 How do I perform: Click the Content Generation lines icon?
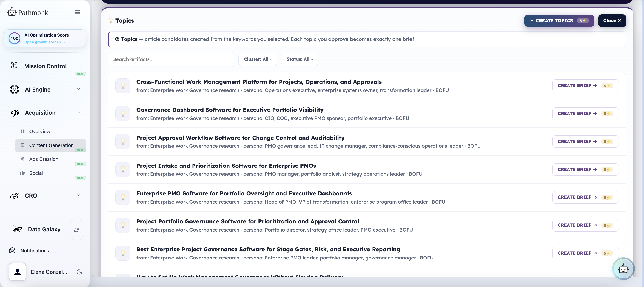point(22,145)
